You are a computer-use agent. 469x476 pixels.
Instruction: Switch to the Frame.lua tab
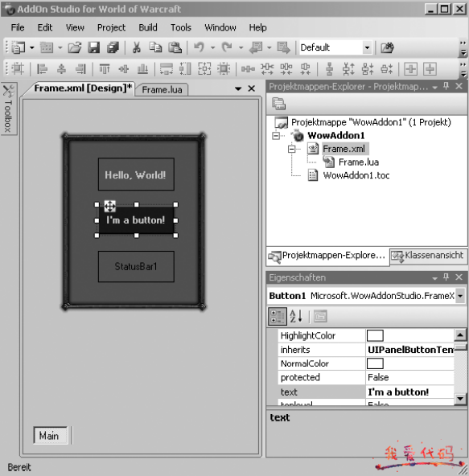coord(162,89)
